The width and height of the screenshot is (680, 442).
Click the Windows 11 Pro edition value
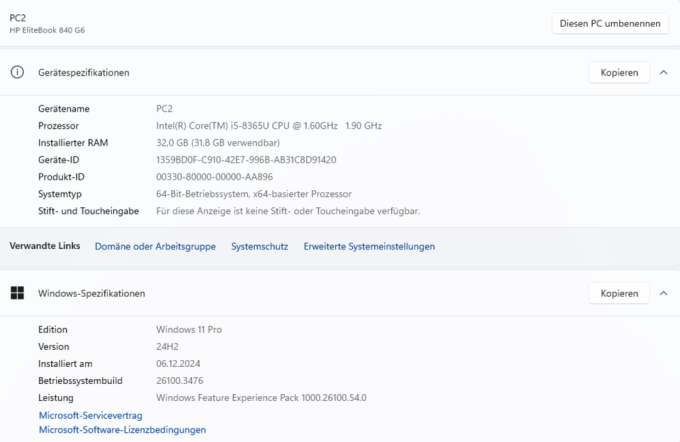point(189,330)
